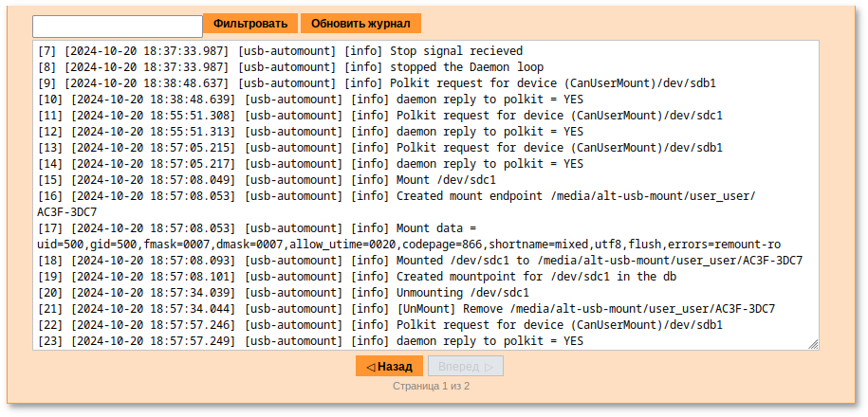This screenshot has height=417, width=868.
Task: Select log entry 11 Polkit request for sdc1
Action: point(380,116)
